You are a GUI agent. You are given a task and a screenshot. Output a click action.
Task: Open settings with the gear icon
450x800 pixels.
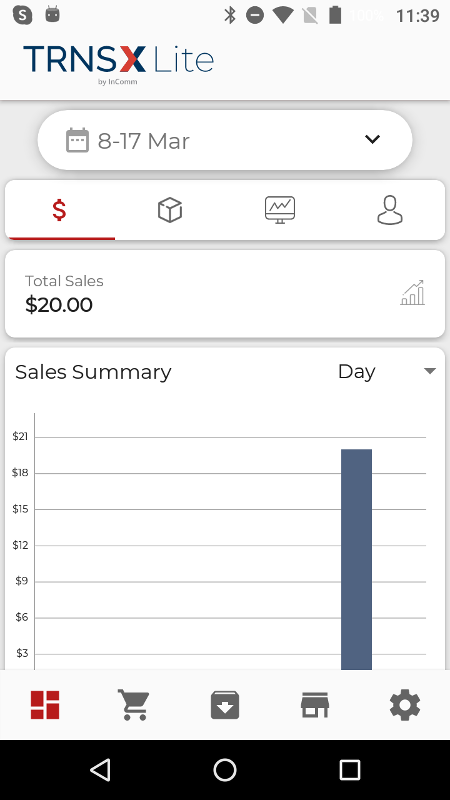click(x=405, y=705)
